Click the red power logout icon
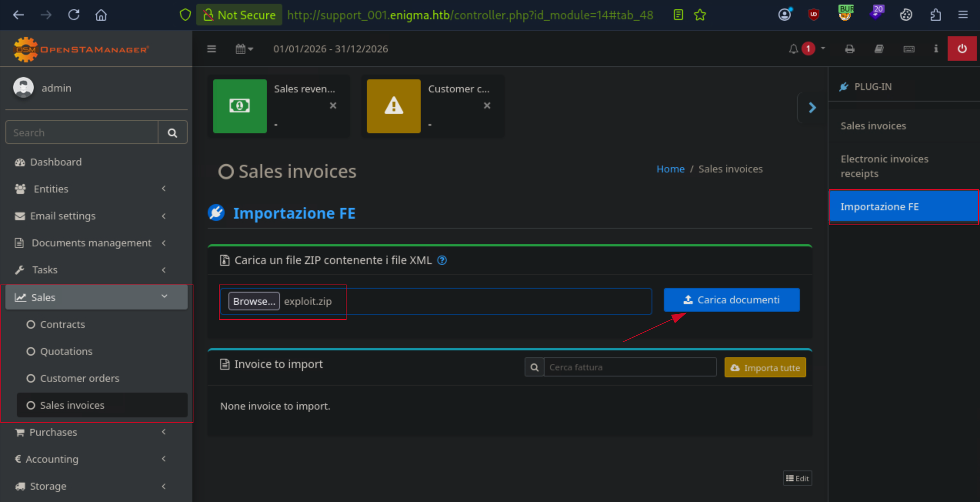 [x=962, y=49]
